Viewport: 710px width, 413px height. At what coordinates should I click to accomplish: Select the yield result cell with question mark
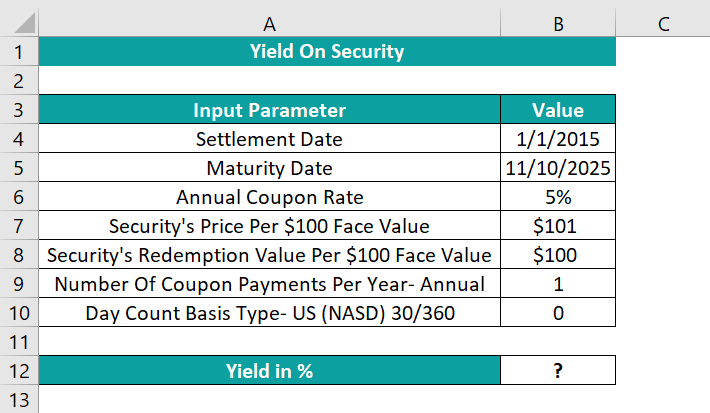tap(558, 371)
